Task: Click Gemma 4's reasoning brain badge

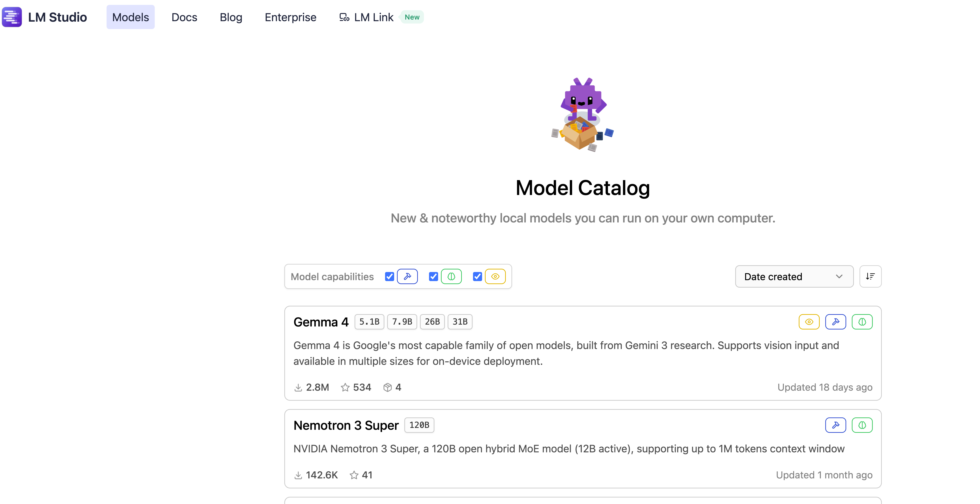Action: (863, 322)
